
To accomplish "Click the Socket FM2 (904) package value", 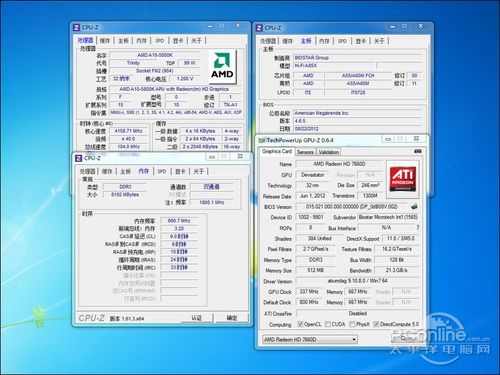I will pos(155,71).
